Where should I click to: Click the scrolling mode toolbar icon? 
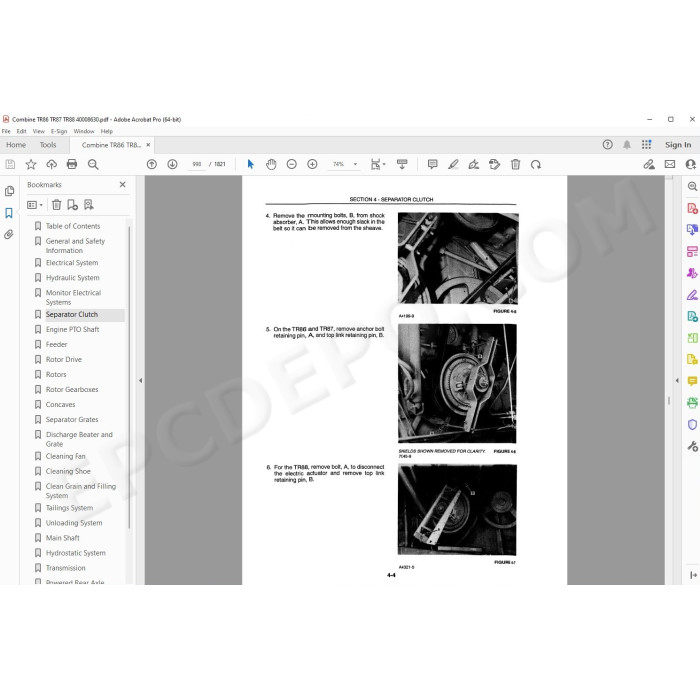[402, 164]
